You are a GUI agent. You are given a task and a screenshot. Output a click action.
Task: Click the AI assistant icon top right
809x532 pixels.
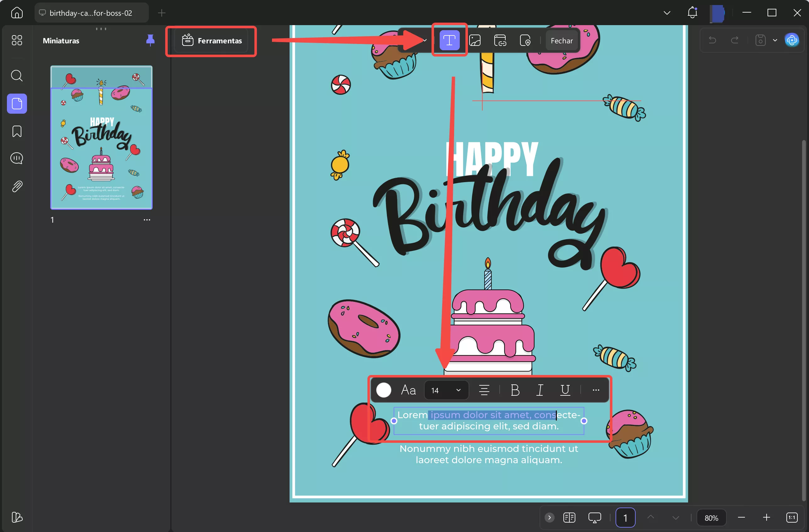[792, 41]
